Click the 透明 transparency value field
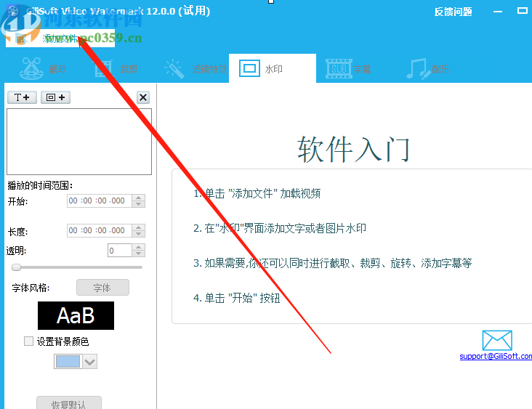The image size is (532, 409). tap(119, 251)
